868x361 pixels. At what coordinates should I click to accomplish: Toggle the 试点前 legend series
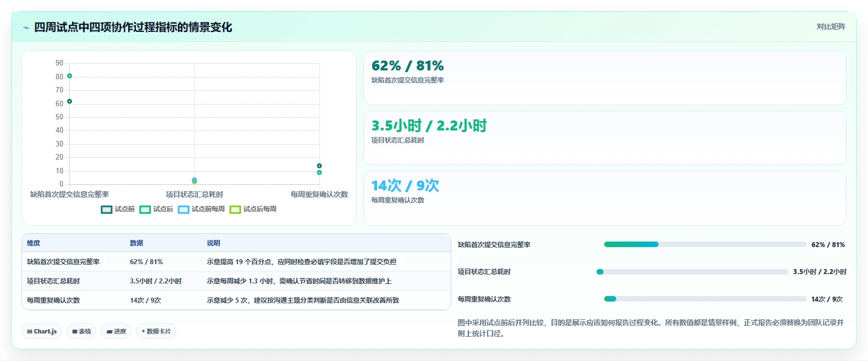pos(118,209)
